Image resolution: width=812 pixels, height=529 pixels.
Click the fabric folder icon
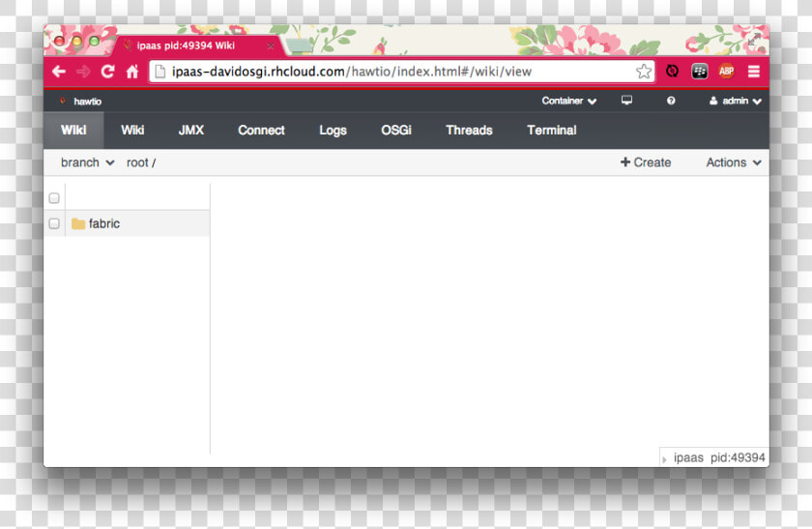click(x=78, y=223)
